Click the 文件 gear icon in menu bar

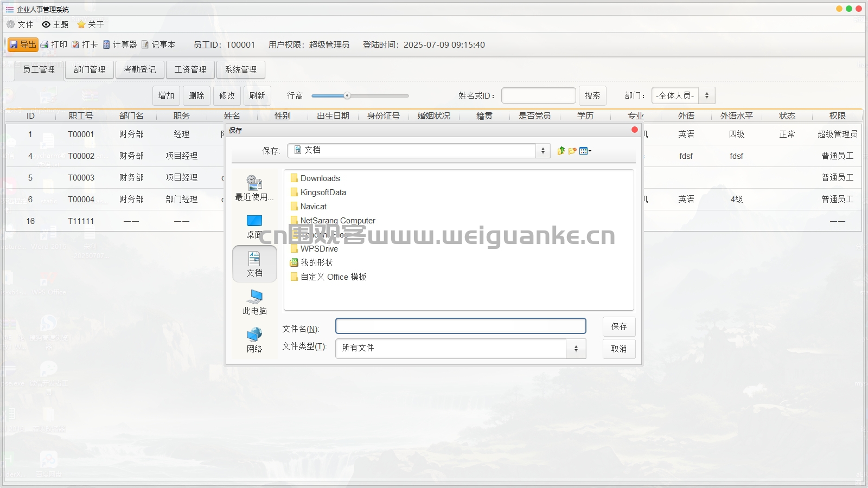coord(10,24)
